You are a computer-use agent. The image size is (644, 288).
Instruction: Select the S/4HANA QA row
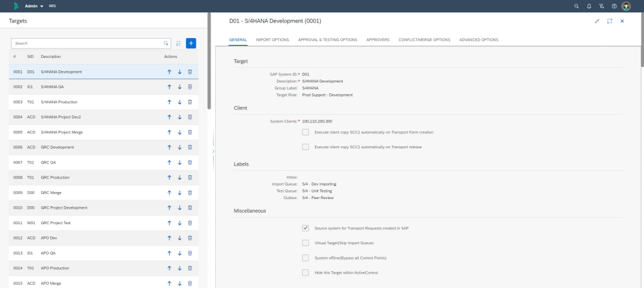104,87
